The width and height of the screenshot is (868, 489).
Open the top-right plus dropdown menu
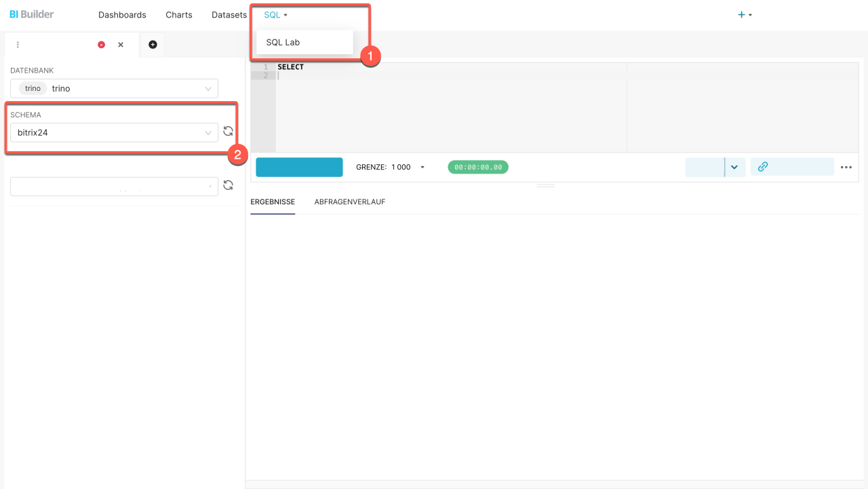[745, 15]
